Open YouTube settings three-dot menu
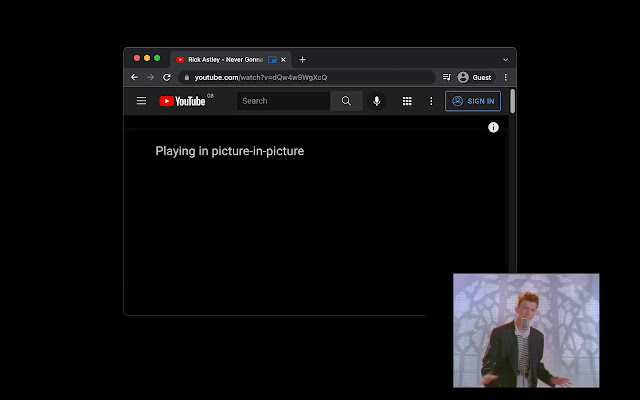Screen dimensions: 640x400 (431, 101)
